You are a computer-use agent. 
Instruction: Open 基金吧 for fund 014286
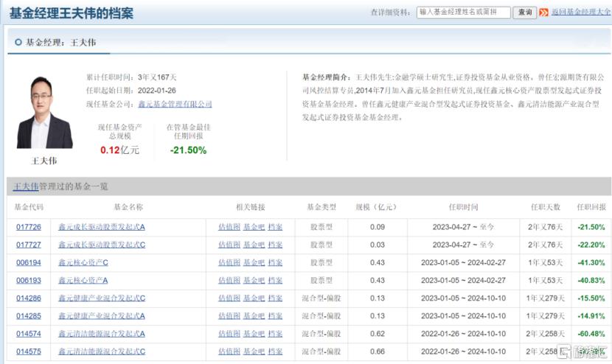pyautogui.click(x=254, y=298)
